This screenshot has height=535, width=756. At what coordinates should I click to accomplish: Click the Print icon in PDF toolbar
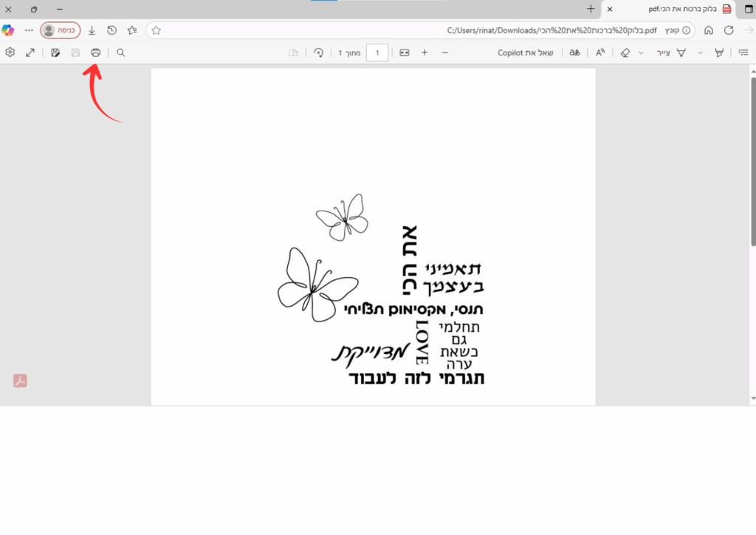(95, 52)
